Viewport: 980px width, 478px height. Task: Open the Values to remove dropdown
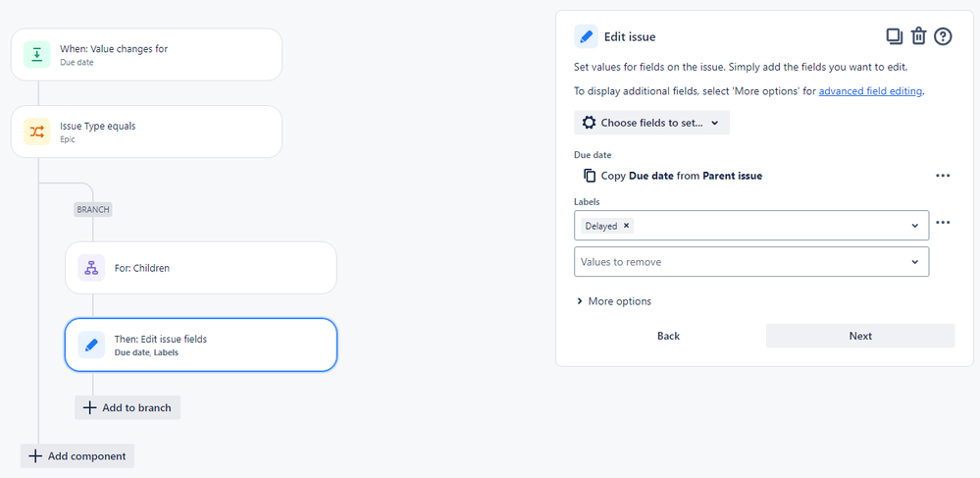click(751, 261)
